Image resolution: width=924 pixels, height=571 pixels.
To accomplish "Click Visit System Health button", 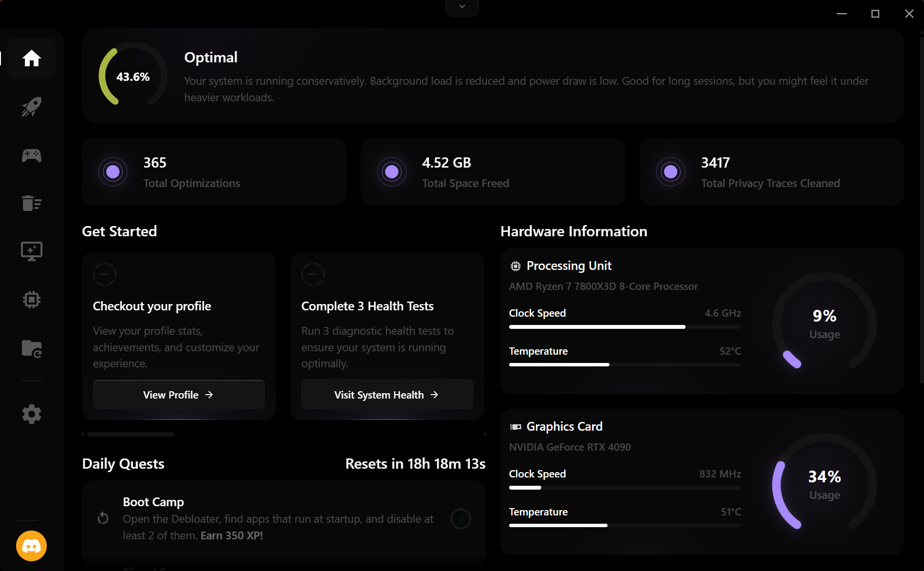I will tap(387, 395).
